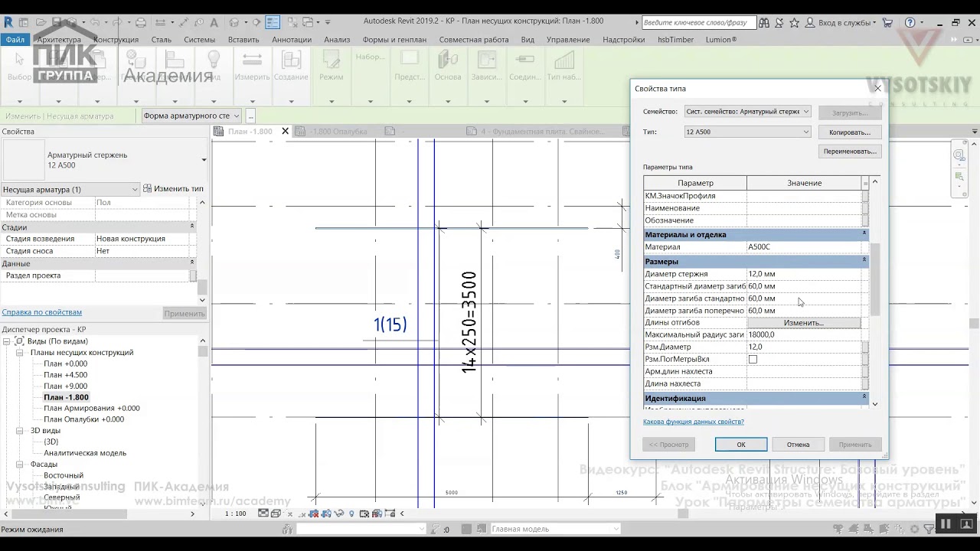The height and width of the screenshot is (551, 980).
Task: Click the Копировать... button
Action: (x=850, y=132)
